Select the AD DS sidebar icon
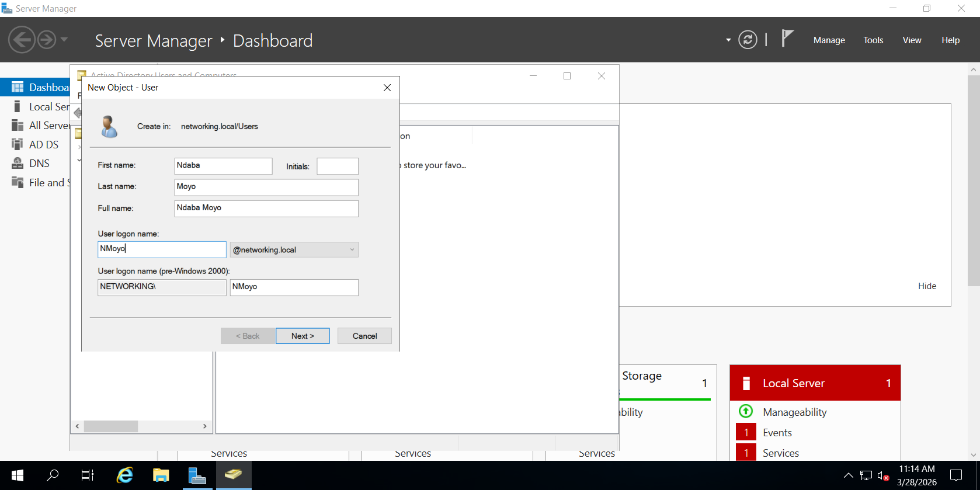The width and height of the screenshot is (980, 490). click(x=18, y=144)
